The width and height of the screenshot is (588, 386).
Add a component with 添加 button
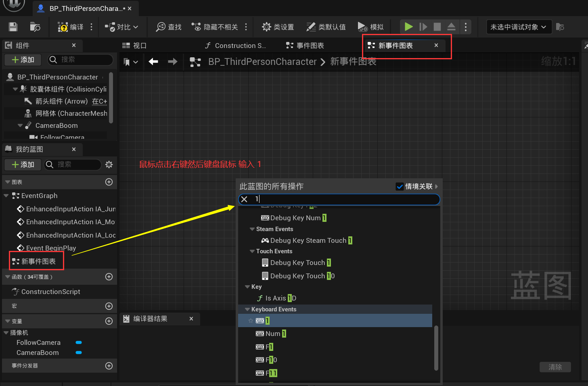pos(23,60)
